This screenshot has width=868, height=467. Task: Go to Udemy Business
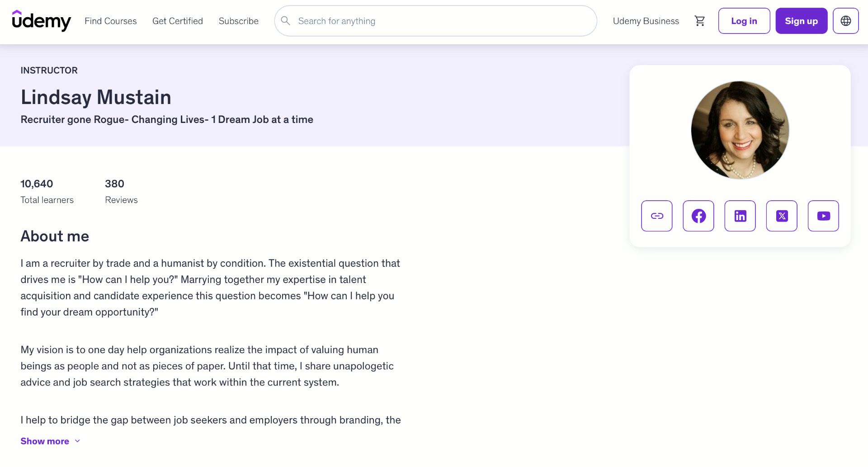(x=646, y=21)
